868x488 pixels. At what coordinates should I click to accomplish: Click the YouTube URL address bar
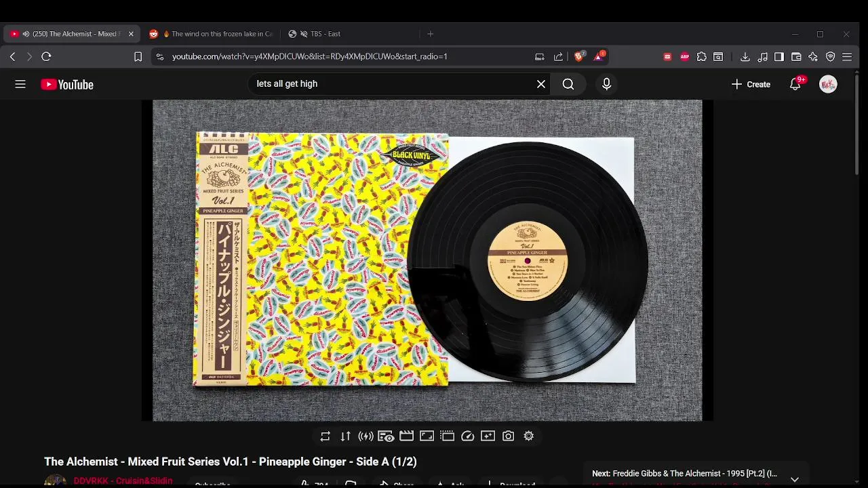coord(309,57)
